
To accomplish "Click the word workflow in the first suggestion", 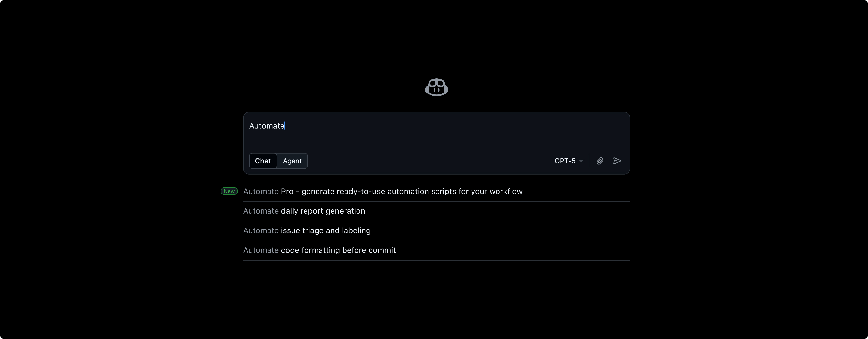I will click(x=506, y=192).
